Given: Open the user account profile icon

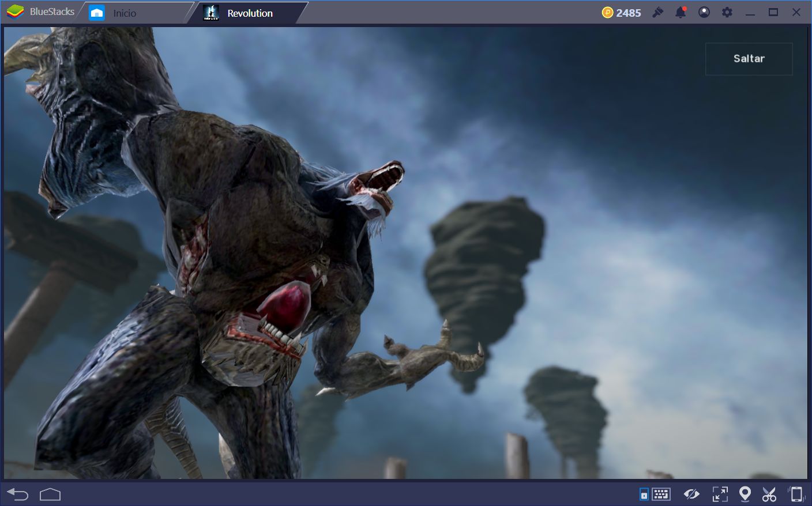Looking at the screenshot, I should coord(704,12).
